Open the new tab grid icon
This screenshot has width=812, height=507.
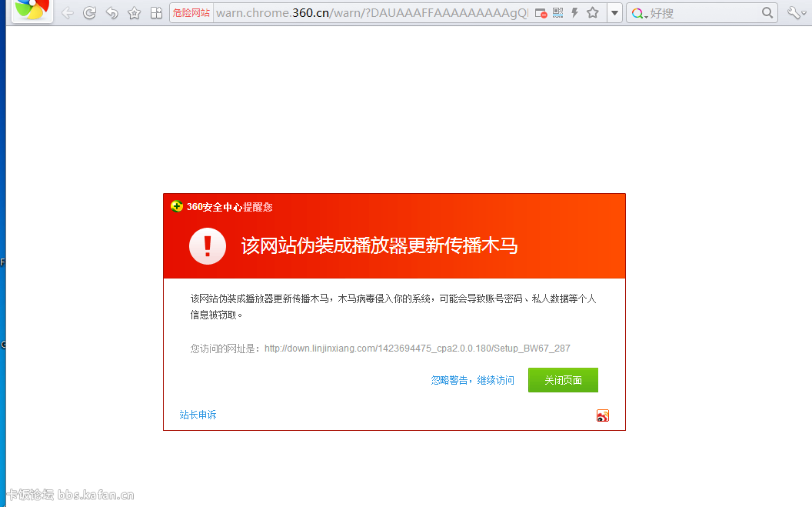156,13
